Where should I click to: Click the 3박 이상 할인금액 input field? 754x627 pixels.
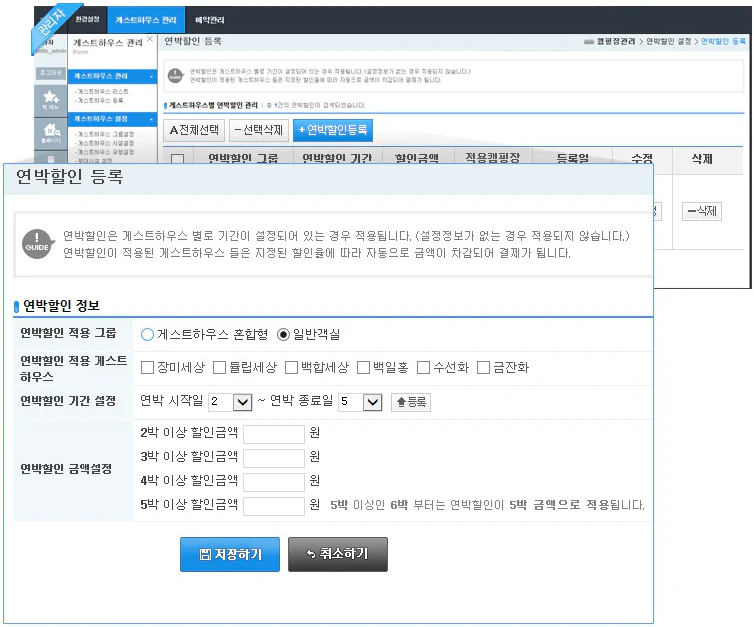(x=274, y=458)
